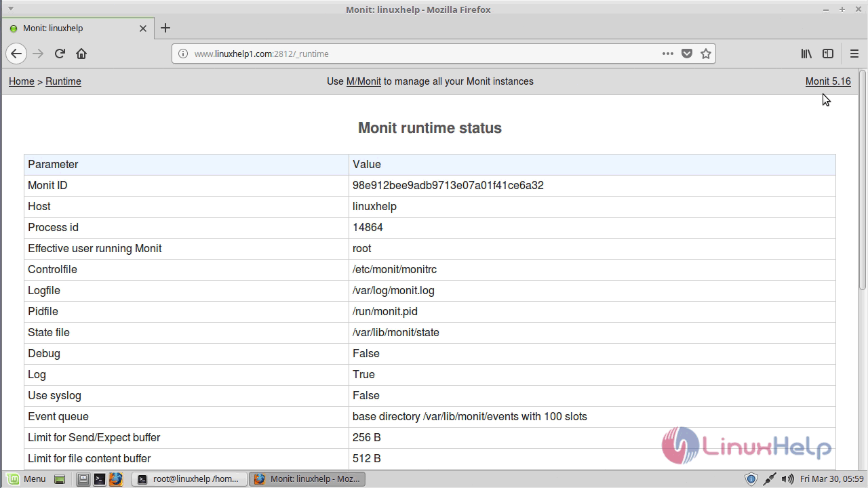Show site information for linuxhelp1.com

coord(182,54)
